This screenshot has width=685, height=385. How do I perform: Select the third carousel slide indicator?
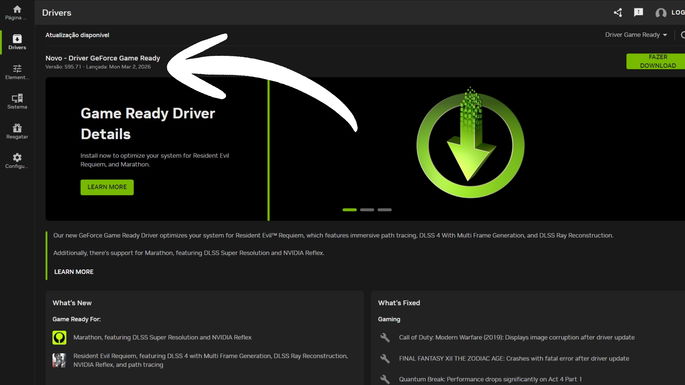[x=384, y=210]
